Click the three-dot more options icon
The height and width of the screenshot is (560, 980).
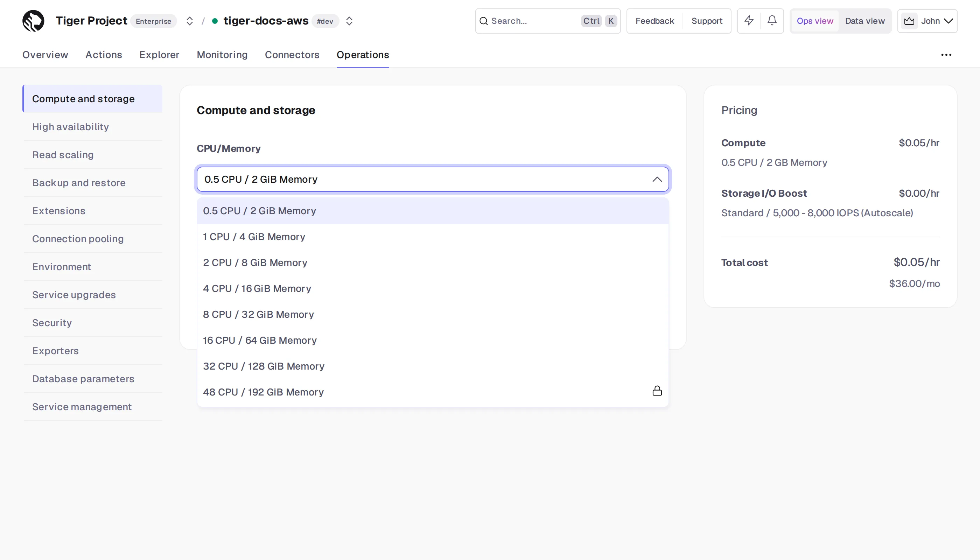946,55
